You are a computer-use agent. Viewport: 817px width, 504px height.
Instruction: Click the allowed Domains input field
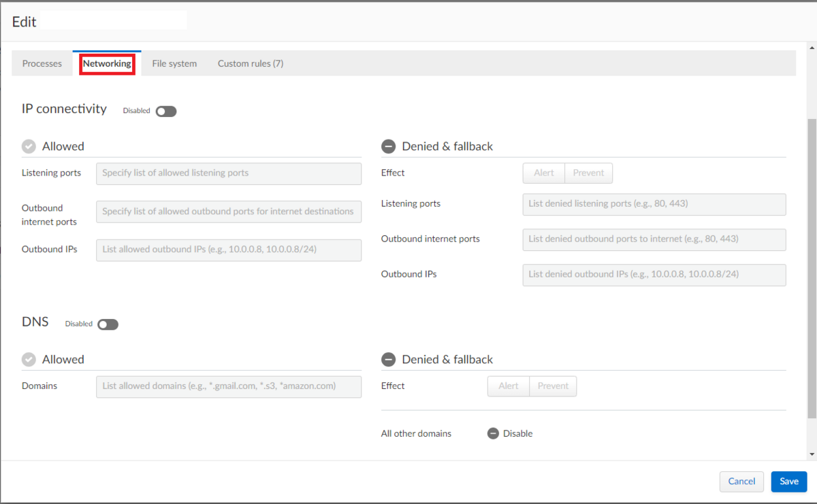point(228,386)
